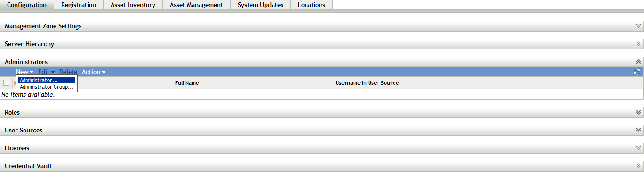644x180 pixels.
Task: Click the Administrators panel title
Action: (26, 62)
